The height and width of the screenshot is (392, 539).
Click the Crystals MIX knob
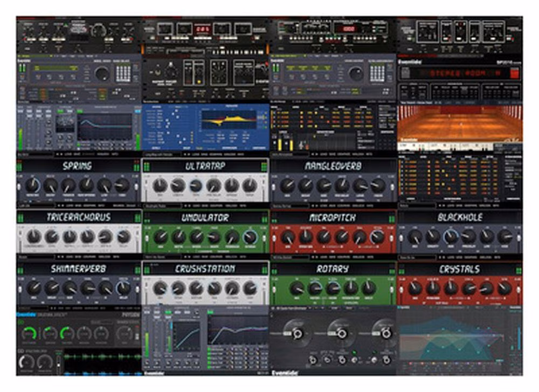click(x=415, y=288)
